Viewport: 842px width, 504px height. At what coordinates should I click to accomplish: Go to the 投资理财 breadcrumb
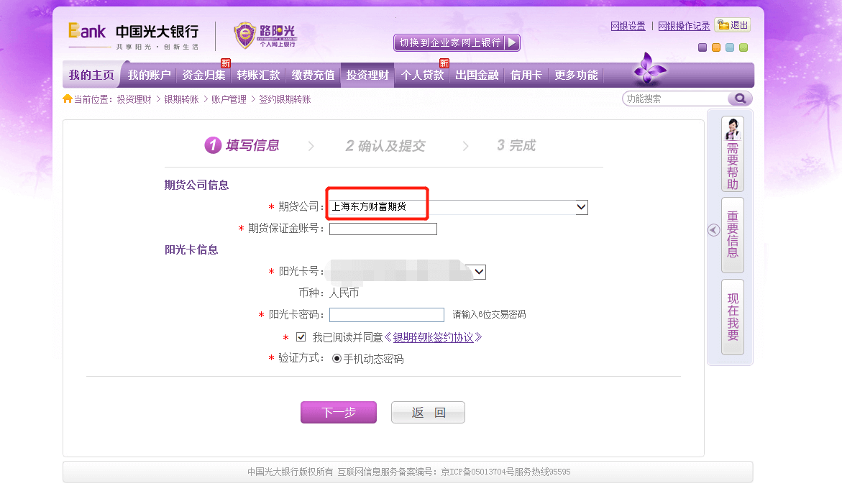click(x=134, y=99)
